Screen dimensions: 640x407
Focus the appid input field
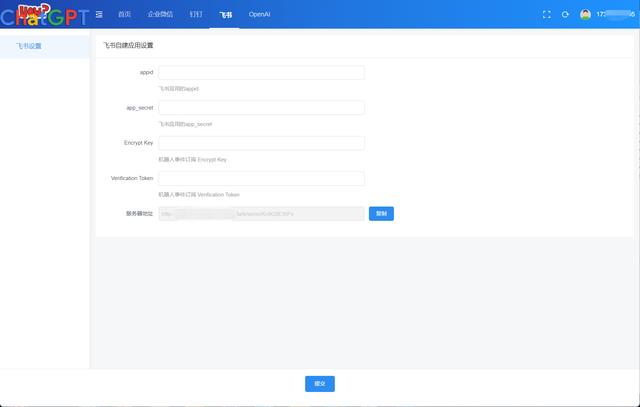click(261, 73)
